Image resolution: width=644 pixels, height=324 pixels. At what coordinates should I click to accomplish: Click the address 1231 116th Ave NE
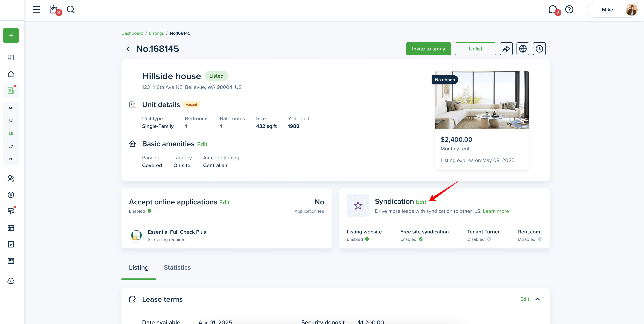pos(192,87)
